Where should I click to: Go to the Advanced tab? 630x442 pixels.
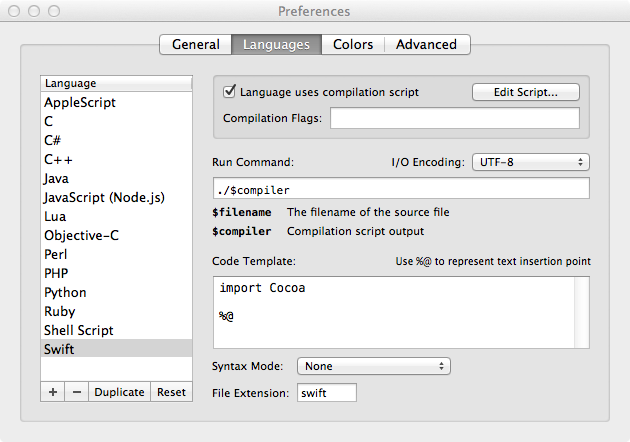[426, 44]
